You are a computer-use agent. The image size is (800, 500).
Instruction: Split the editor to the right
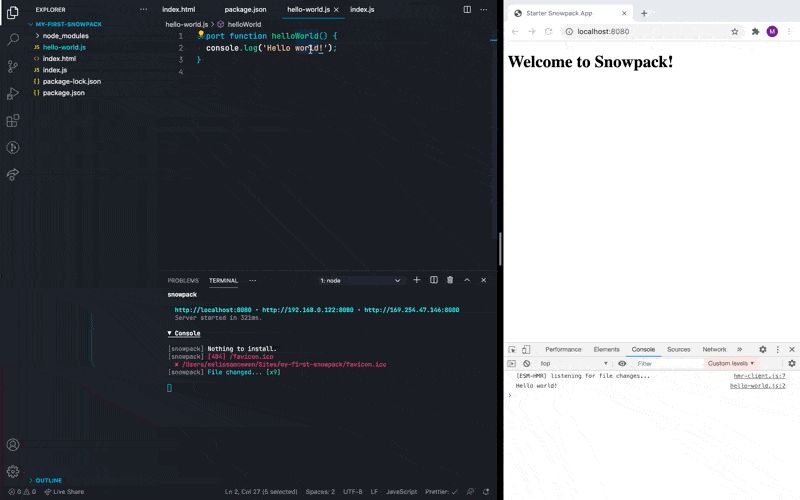(x=467, y=9)
